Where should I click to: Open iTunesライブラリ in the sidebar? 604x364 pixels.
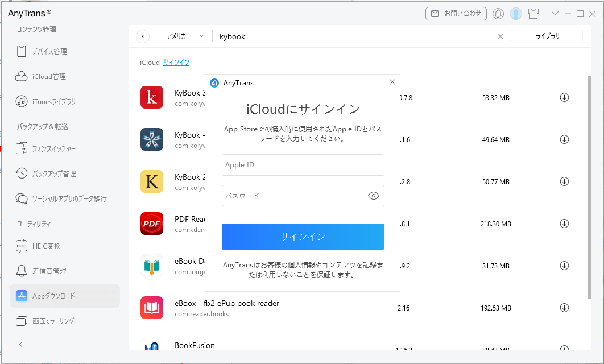[x=46, y=101]
